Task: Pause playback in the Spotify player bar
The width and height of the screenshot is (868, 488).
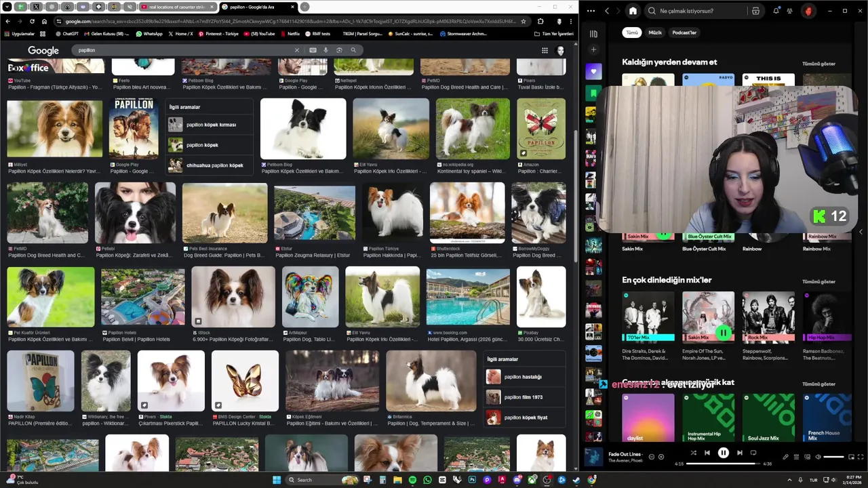Action: [x=724, y=453]
